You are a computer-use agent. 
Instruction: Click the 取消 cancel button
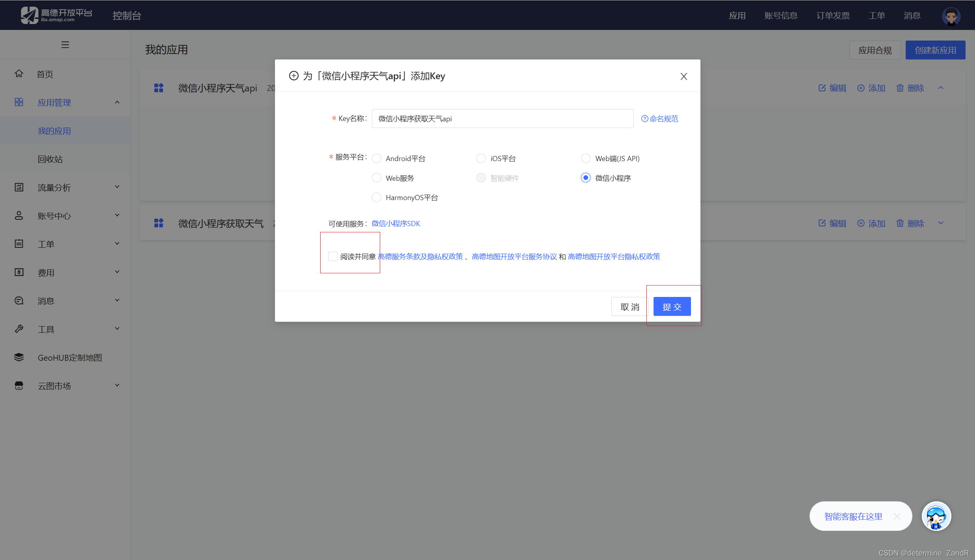(x=630, y=306)
